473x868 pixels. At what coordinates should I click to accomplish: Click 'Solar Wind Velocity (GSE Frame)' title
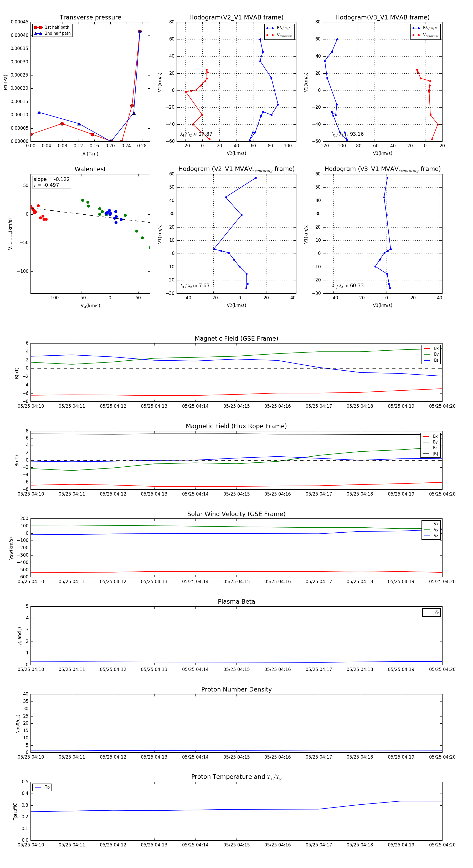[236, 514]
